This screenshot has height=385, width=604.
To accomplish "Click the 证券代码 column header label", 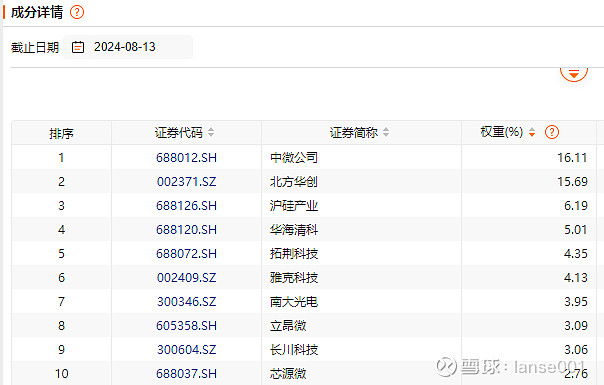I will pos(178,133).
